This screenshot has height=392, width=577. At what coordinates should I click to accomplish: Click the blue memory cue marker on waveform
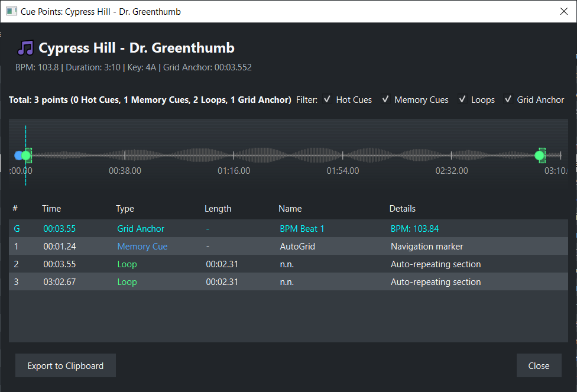[x=18, y=155]
